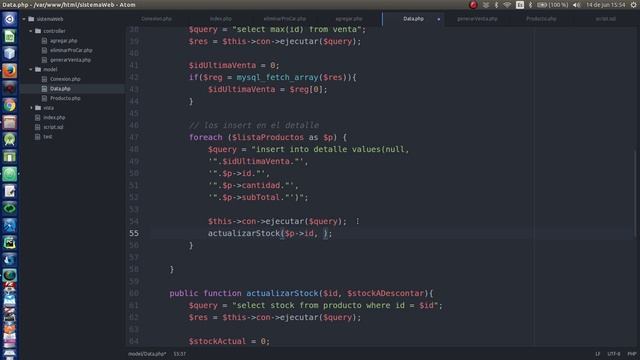Image resolution: width=640 pixels, height=360 pixels.
Task: Launch Firefox from the dock
Action: [x=9, y=71]
